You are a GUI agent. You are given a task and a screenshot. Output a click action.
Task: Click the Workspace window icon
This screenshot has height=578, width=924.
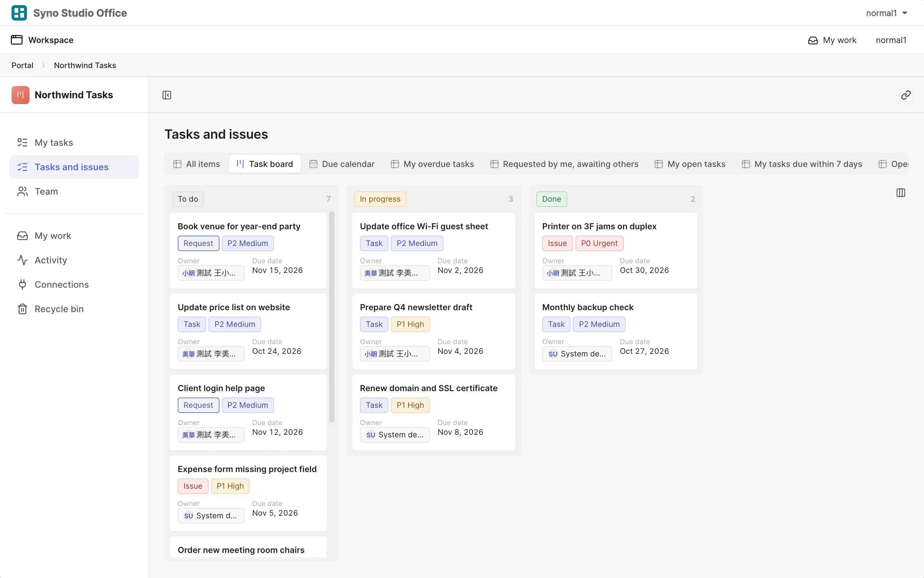pyautogui.click(x=16, y=40)
